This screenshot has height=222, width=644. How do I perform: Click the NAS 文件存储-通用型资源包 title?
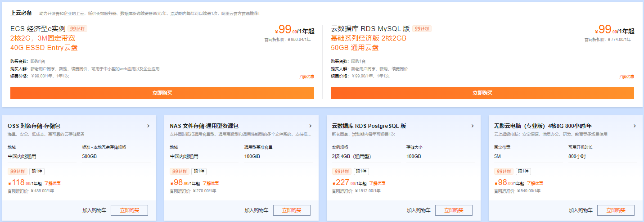point(204,126)
